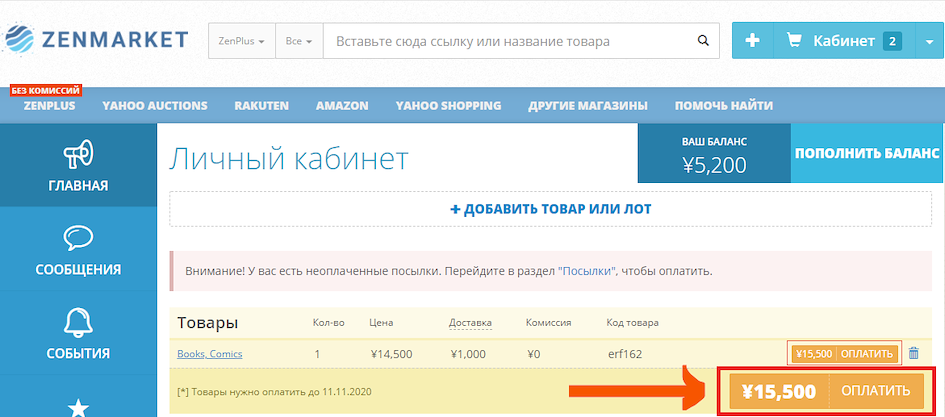Go to the RAKUTEN section
Viewport: 945px width, 417px height.
coord(262,105)
